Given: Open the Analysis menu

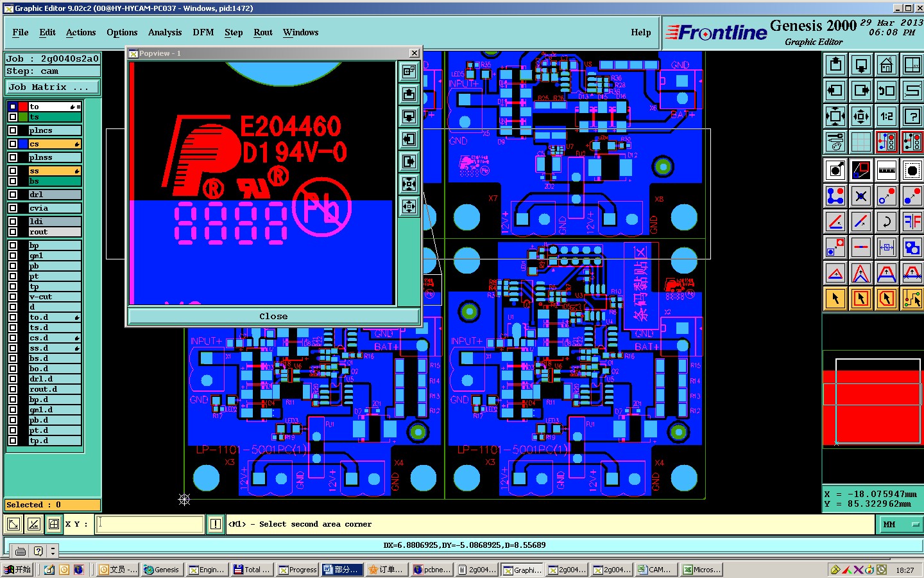Looking at the screenshot, I should click(165, 32).
